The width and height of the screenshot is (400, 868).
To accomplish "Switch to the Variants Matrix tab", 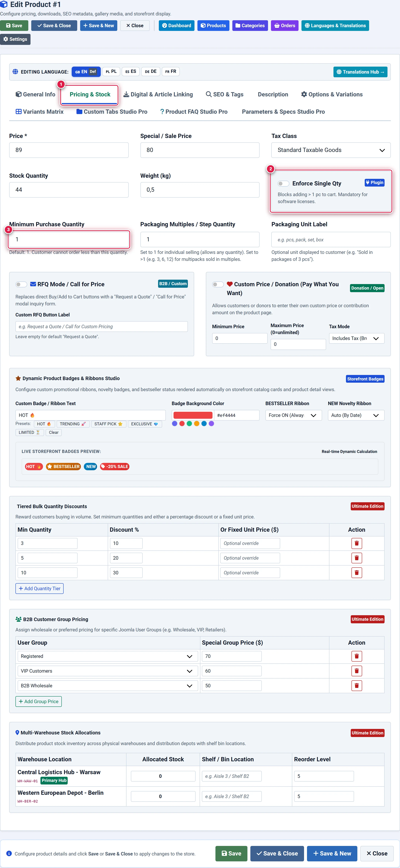I will coord(40,111).
